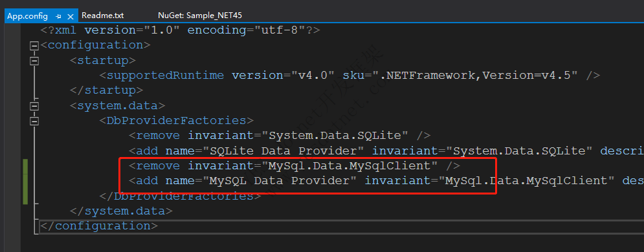Collapse the startup element outline box
This screenshot has height=252, width=644.
34,61
